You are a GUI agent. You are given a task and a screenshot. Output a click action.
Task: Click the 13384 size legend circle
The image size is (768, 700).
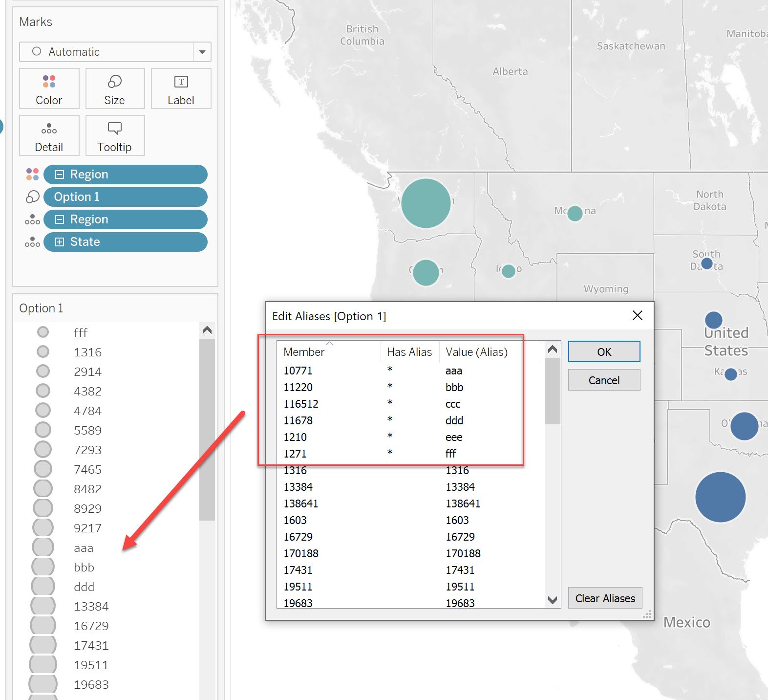pyautogui.click(x=43, y=606)
